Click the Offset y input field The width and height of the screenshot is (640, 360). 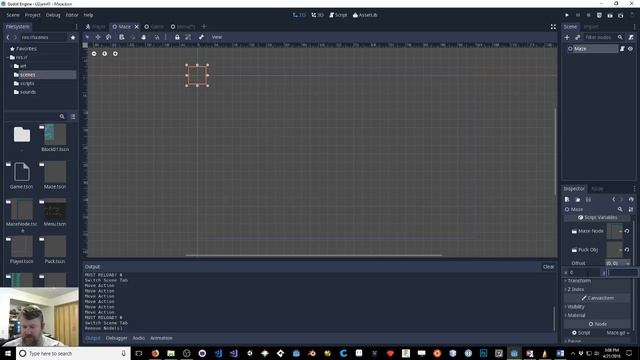click(622, 272)
